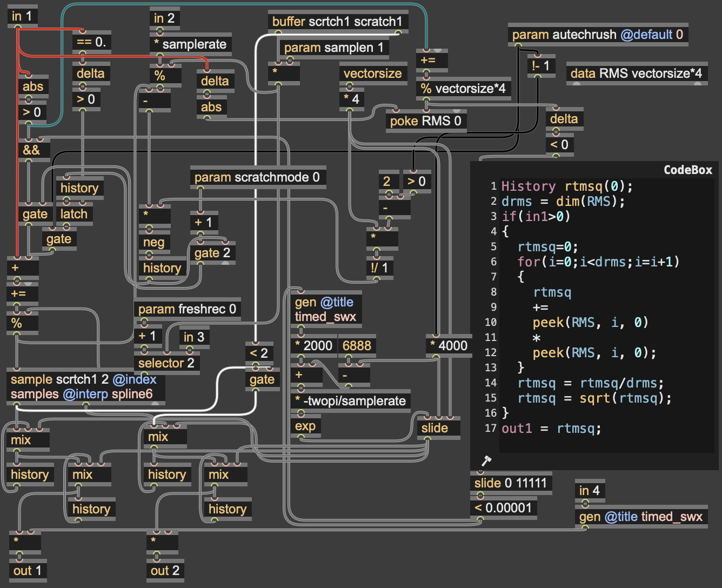Click the 'neg' object
The height and width of the screenshot is (588, 722).
[155, 242]
